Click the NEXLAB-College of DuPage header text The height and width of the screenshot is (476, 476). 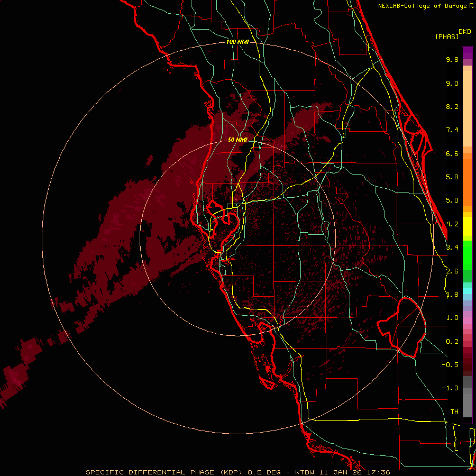423,6
